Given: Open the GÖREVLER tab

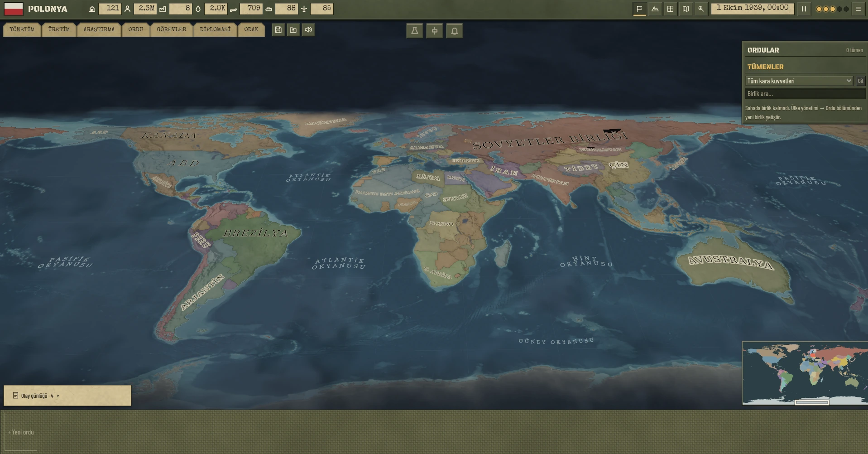Looking at the screenshot, I should click(x=171, y=29).
